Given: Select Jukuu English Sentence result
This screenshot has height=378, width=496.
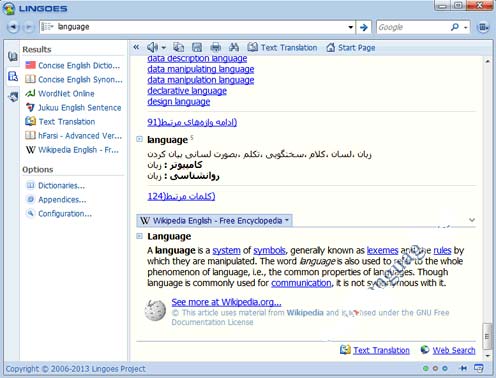Looking at the screenshot, I should click(73, 107).
